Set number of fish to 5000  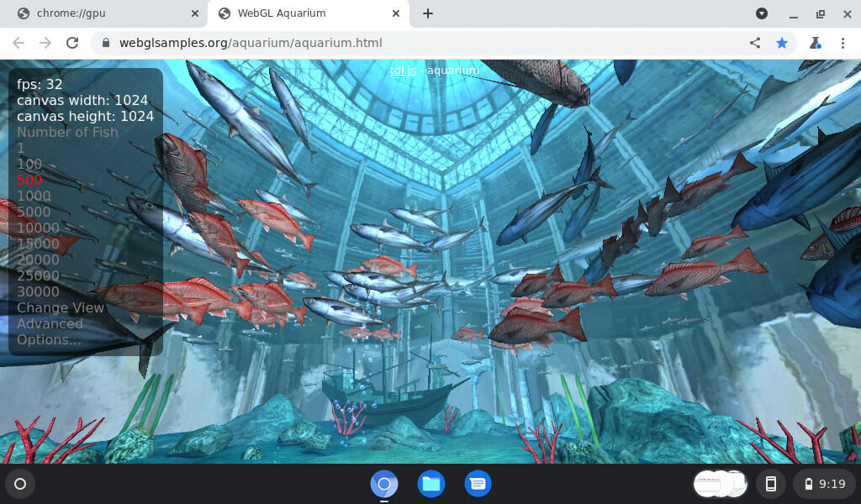(34, 212)
